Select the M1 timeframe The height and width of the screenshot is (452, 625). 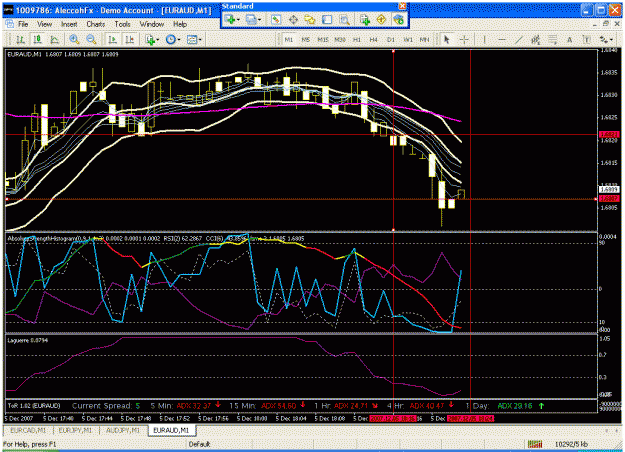289,39
